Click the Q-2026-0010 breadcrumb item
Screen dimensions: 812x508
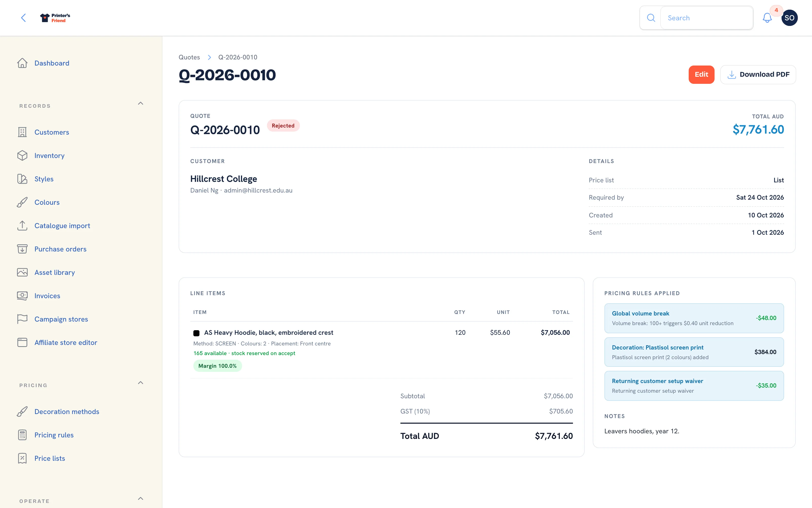238,57
